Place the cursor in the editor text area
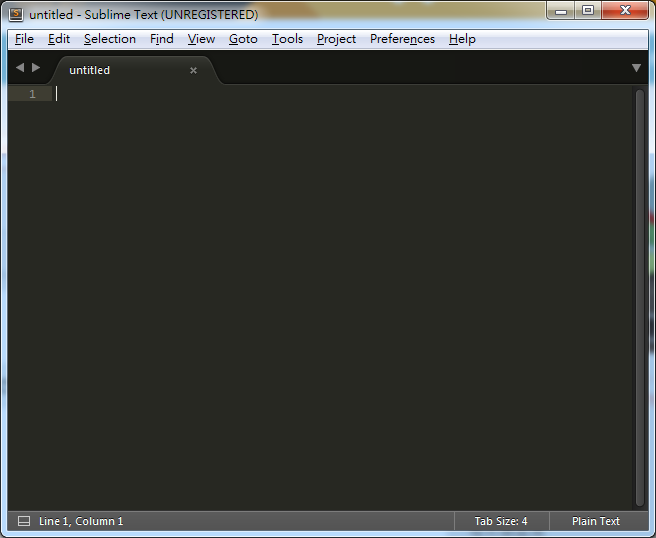This screenshot has height=538, width=656. pyautogui.click(x=343, y=297)
